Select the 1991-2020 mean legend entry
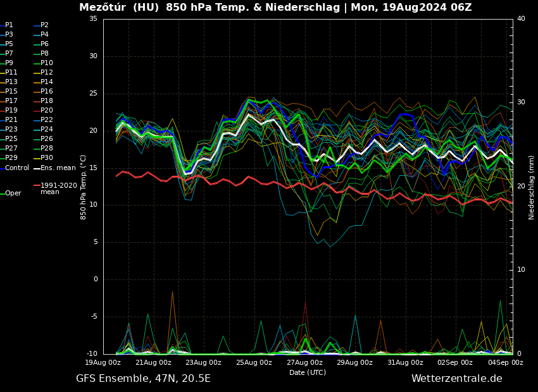This screenshot has height=392, width=538. click(58, 188)
